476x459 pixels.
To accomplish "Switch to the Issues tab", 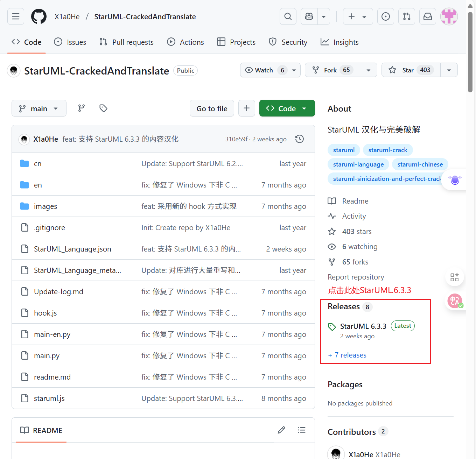I will [x=70, y=42].
